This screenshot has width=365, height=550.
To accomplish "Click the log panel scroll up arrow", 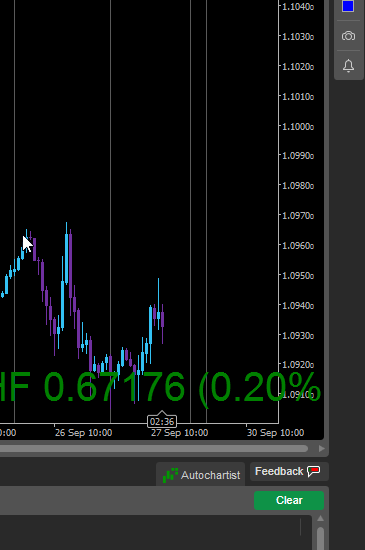I will click(x=320, y=518).
